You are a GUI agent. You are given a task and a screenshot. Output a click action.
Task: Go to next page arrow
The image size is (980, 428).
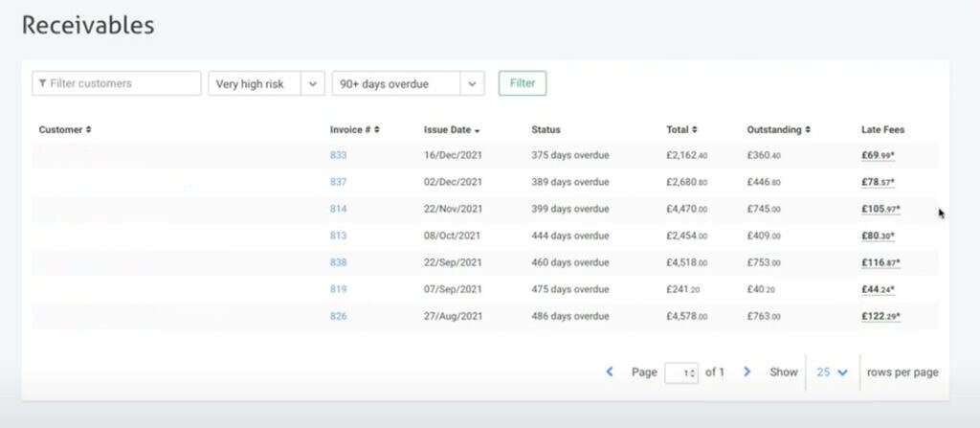click(x=747, y=372)
